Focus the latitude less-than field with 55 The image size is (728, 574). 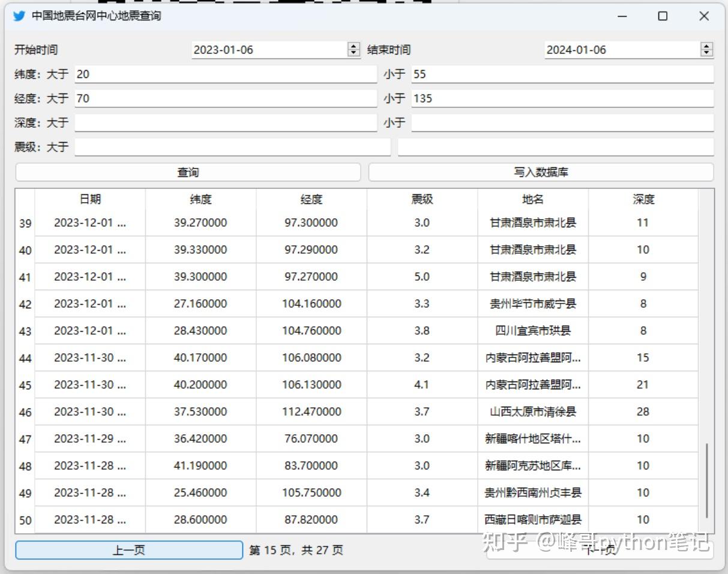562,74
